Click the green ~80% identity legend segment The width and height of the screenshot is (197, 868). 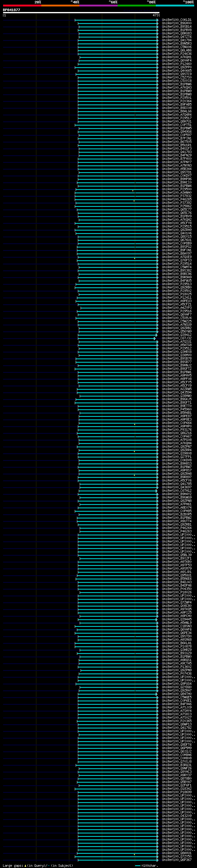click(137, 6)
